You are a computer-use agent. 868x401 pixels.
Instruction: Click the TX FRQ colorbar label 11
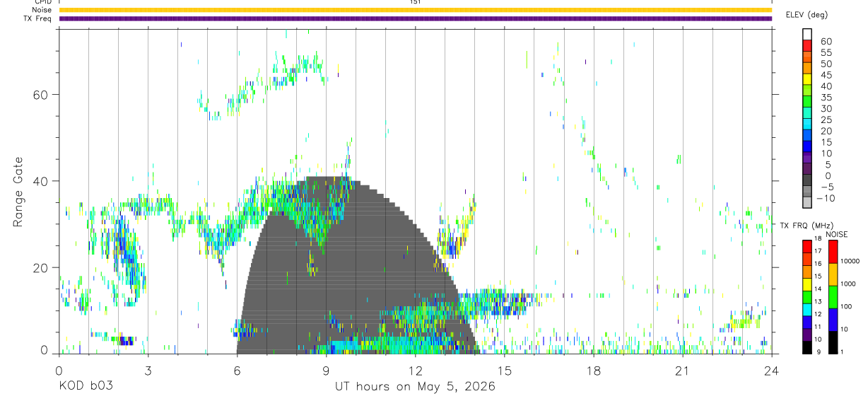(818, 327)
